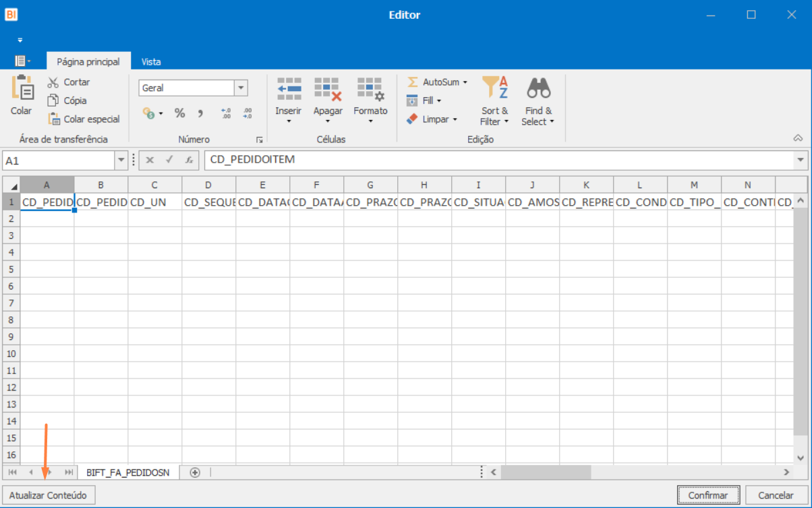The width and height of the screenshot is (812, 508).
Task: Increase decimal places
Action: (x=226, y=113)
